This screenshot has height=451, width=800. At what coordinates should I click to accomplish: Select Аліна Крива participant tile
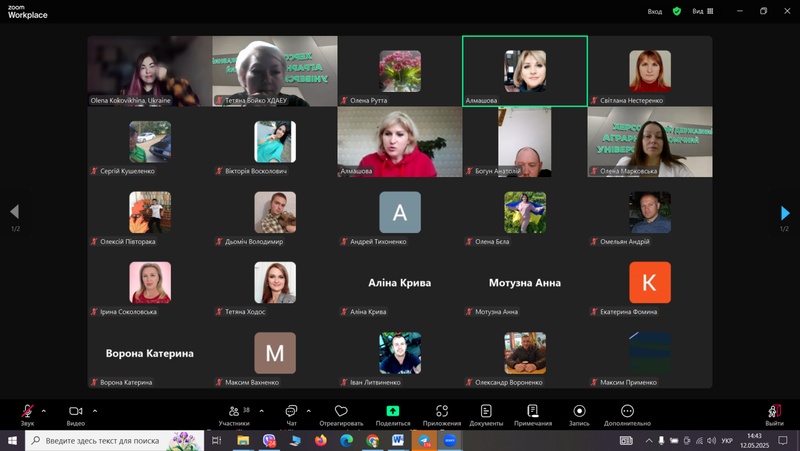pos(400,283)
